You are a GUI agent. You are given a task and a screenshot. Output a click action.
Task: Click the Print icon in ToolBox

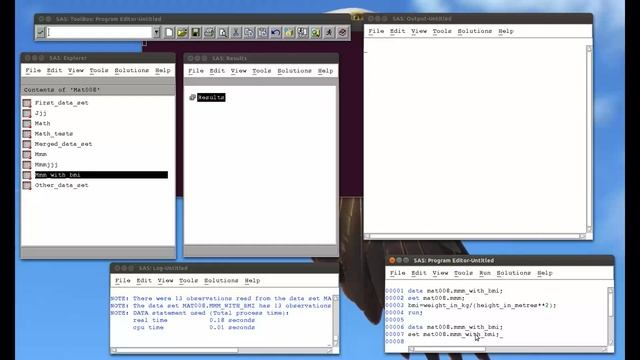click(x=209, y=32)
